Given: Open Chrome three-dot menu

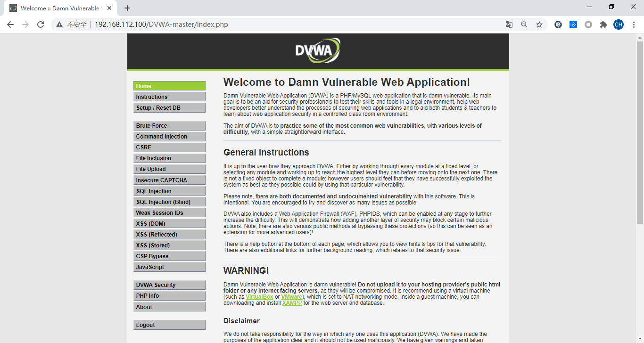Looking at the screenshot, I should (x=634, y=24).
